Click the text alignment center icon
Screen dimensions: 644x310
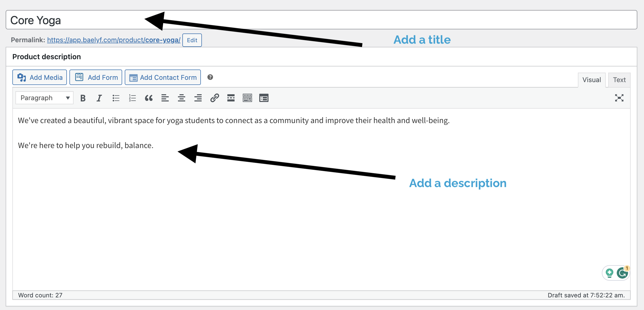click(181, 98)
